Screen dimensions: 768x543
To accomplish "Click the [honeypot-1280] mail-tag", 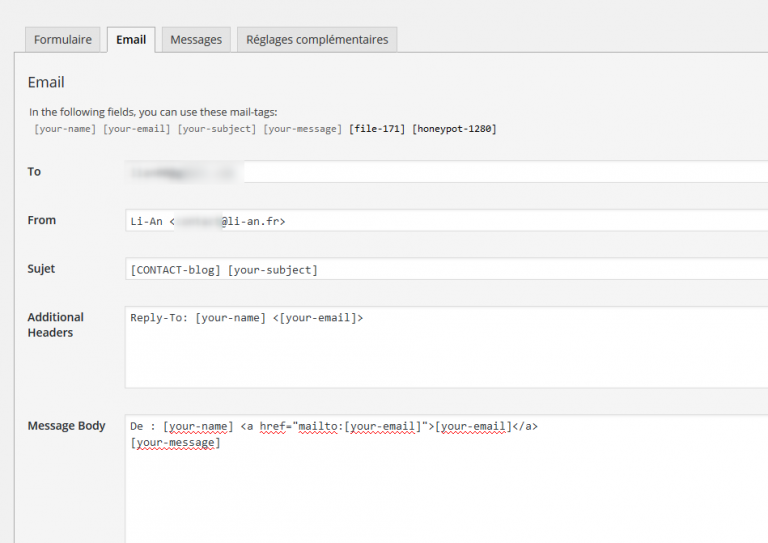I will click(x=454, y=129).
